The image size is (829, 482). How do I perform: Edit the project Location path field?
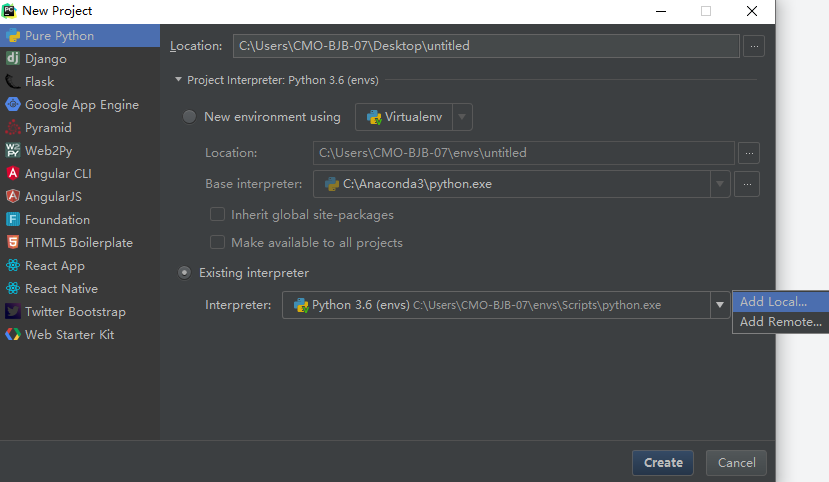point(486,46)
